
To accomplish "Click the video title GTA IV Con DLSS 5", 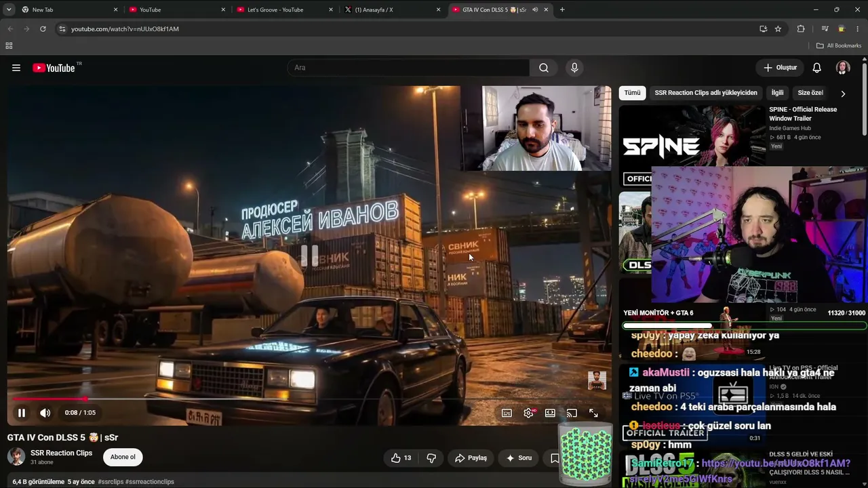I will (62, 438).
